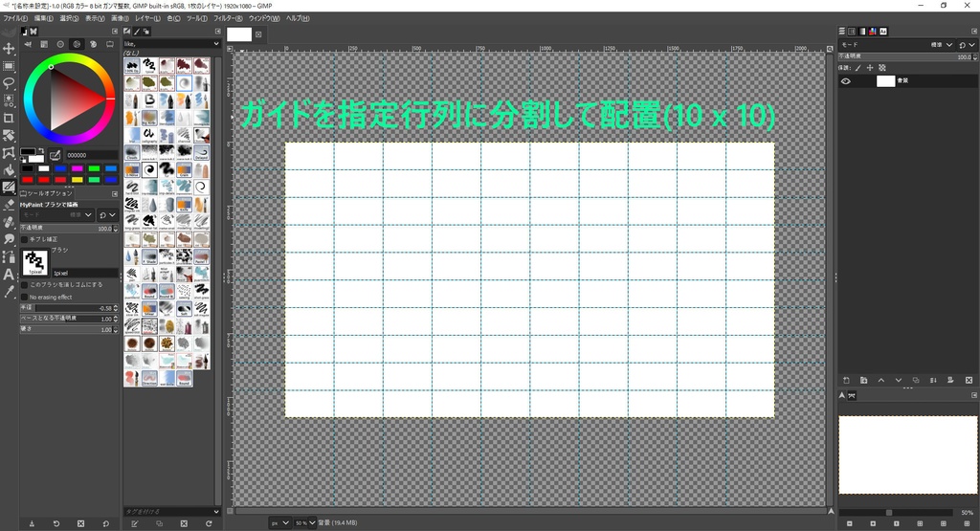
Task: Open the ファイル menu
Action: pos(15,18)
